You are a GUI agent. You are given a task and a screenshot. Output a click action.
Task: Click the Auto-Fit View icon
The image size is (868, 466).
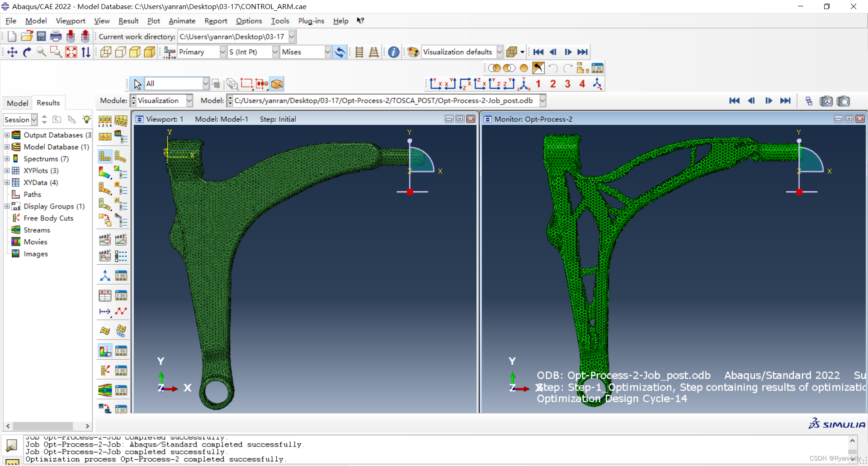[x=71, y=52]
